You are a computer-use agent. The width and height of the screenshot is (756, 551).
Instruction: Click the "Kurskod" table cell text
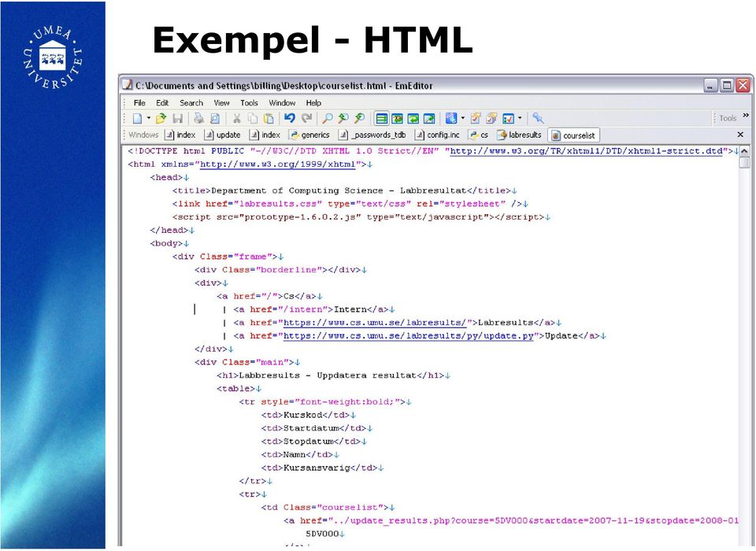pyautogui.click(x=302, y=415)
